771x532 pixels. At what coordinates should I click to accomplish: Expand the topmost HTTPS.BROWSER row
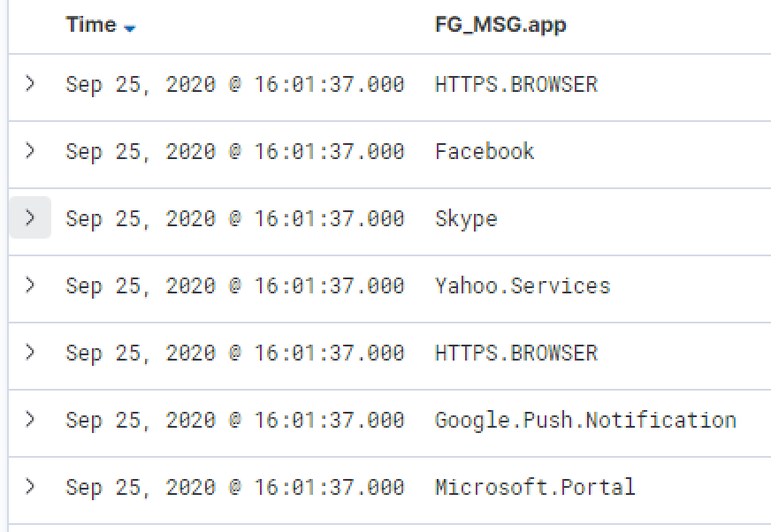30,83
